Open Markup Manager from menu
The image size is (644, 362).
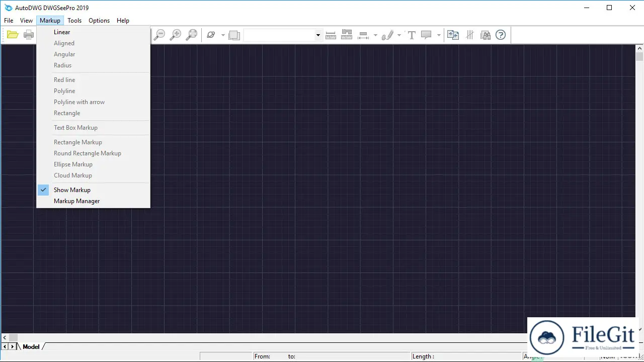(x=93, y=201)
